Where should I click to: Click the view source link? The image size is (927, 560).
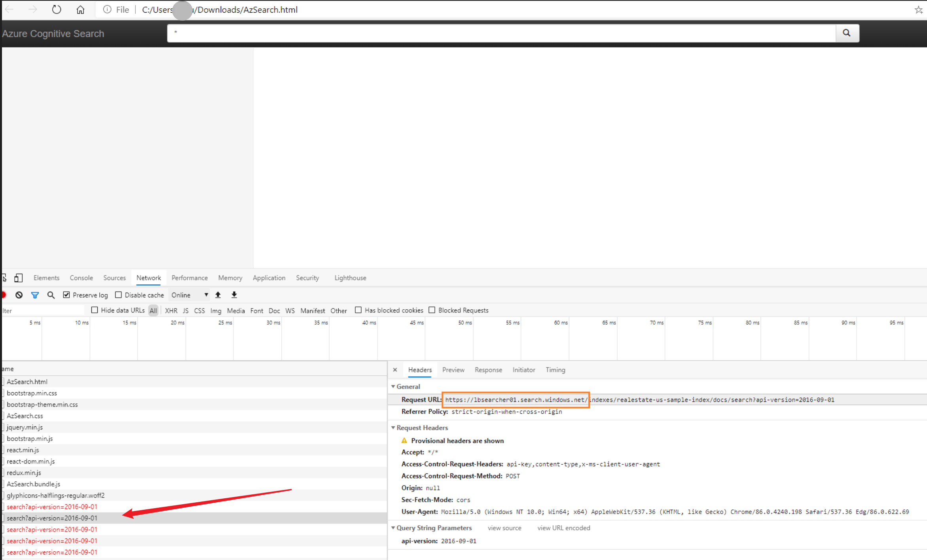click(x=504, y=528)
